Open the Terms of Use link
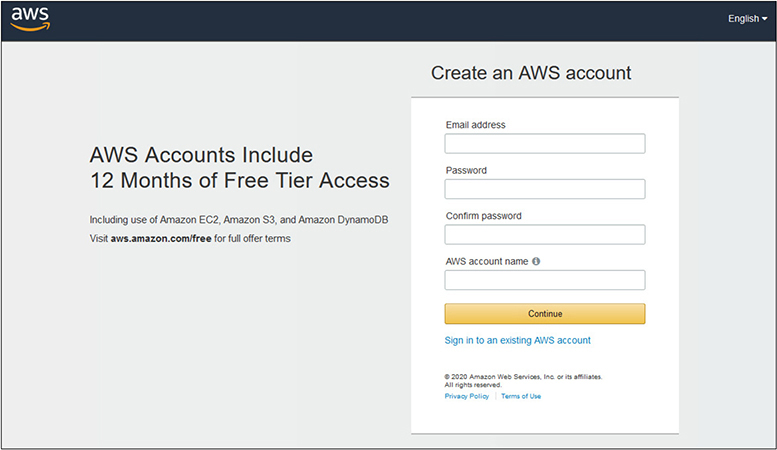The height and width of the screenshot is (450, 777). pyautogui.click(x=521, y=397)
